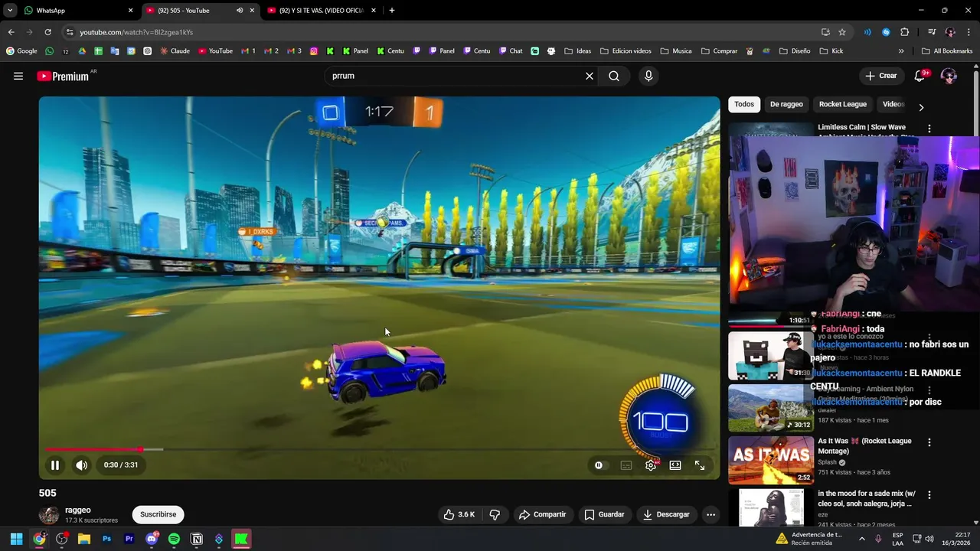980x551 pixels.
Task: Click the Crear button
Action: point(880,76)
